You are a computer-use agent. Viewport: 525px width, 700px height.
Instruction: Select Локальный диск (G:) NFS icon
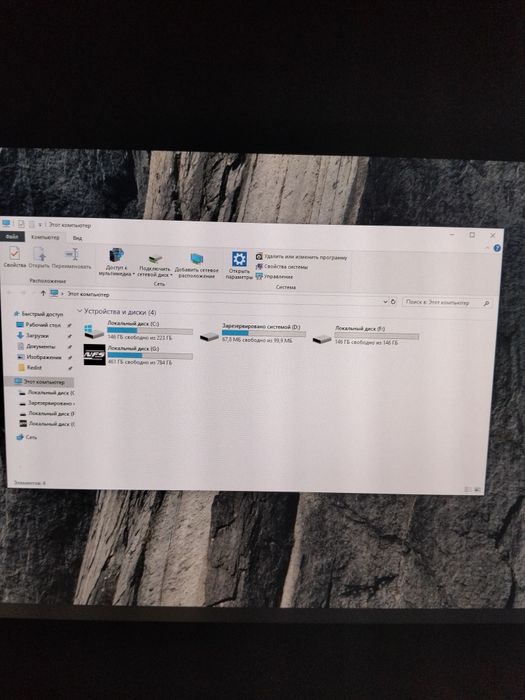tap(94, 355)
